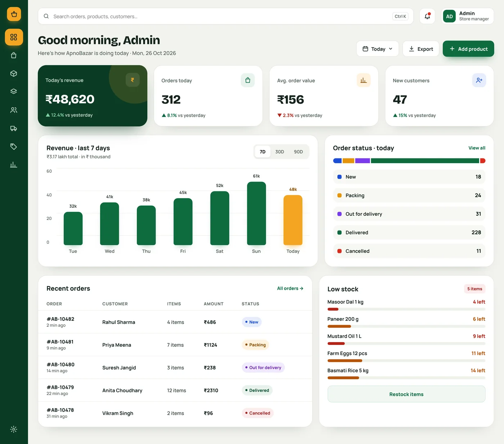The width and height of the screenshot is (504, 444).
Task: Open order #AB-10482
Action: tap(60, 319)
